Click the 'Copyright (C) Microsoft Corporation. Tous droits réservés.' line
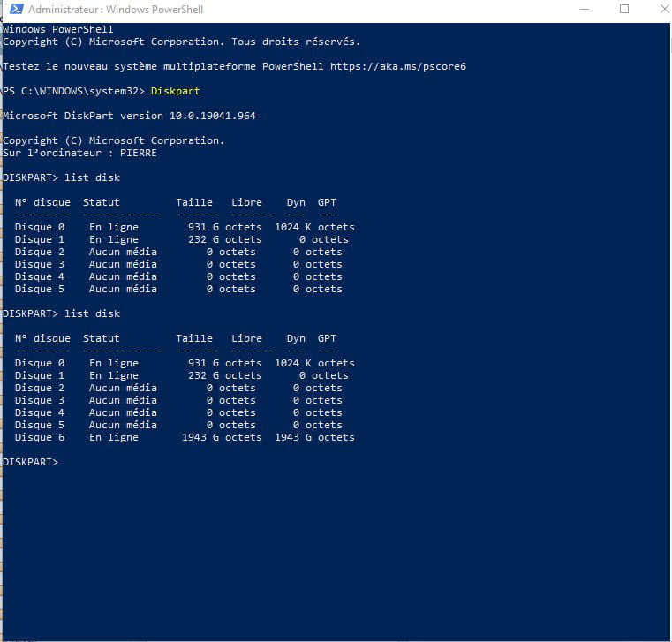Image resolution: width=672 pixels, height=642 pixels. pyautogui.click(x=181, y=42)
